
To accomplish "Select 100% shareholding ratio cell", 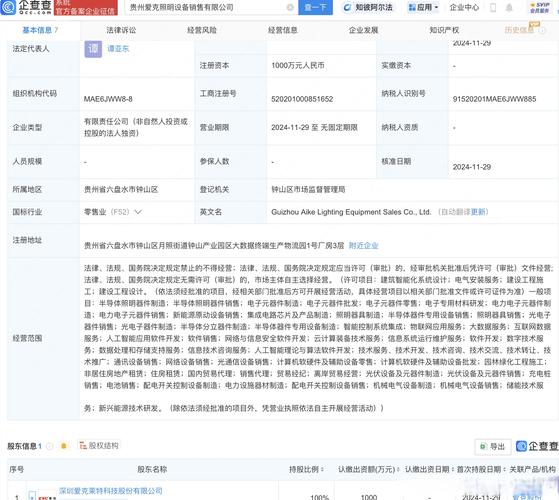I will coord(320,497).
